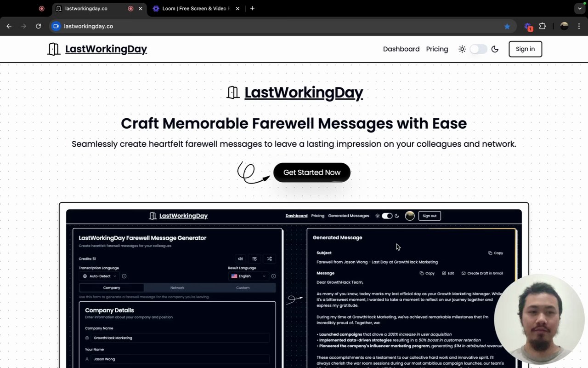
Task: Click the Your Name field in preview
Action: click(177, 359)
